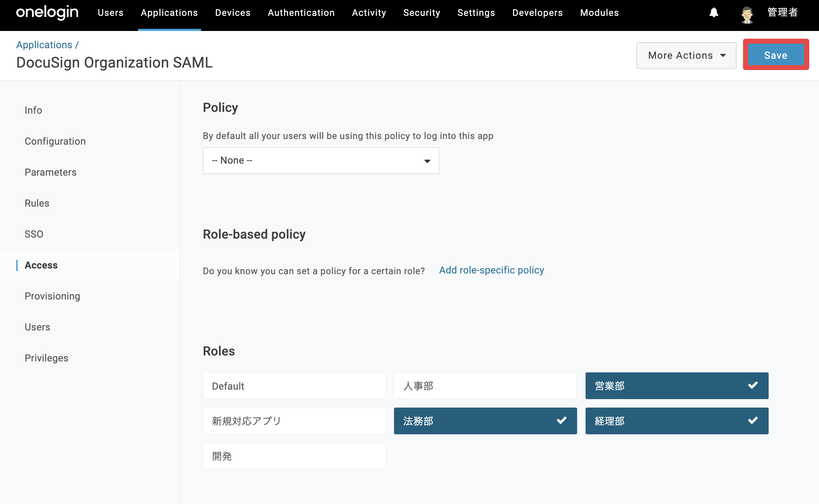This screenshot has height=504, width=819.
Task: Open the Settings menu
Action: pos(476,13)
